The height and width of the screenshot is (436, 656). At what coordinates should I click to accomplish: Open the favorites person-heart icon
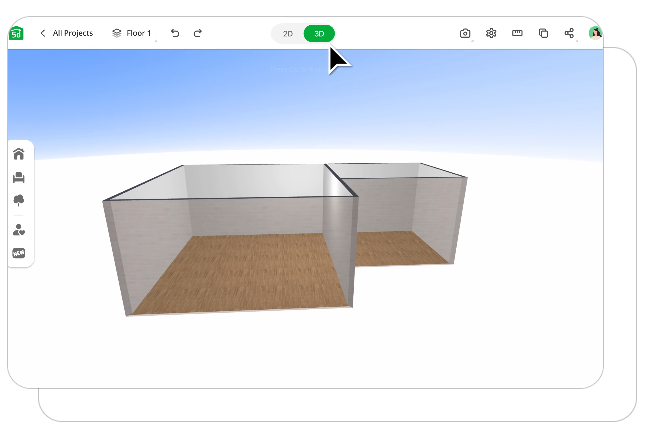(x=19, y=230)
